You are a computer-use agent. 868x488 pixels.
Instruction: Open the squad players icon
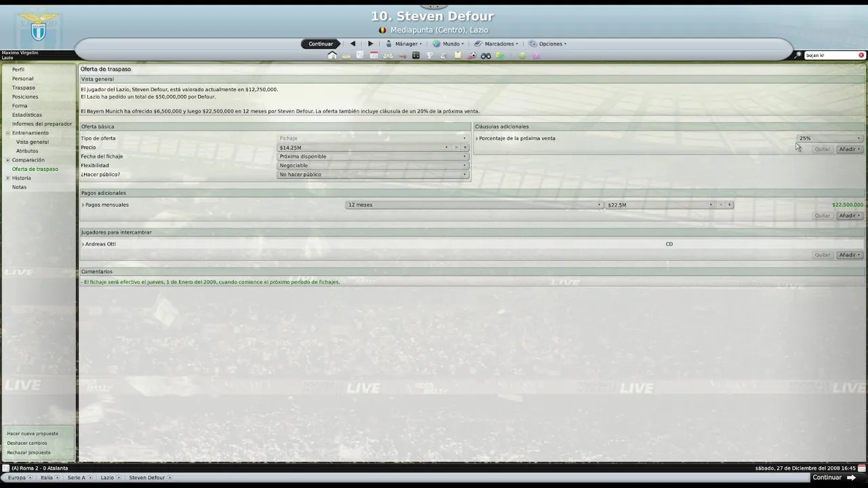[388, 56]
